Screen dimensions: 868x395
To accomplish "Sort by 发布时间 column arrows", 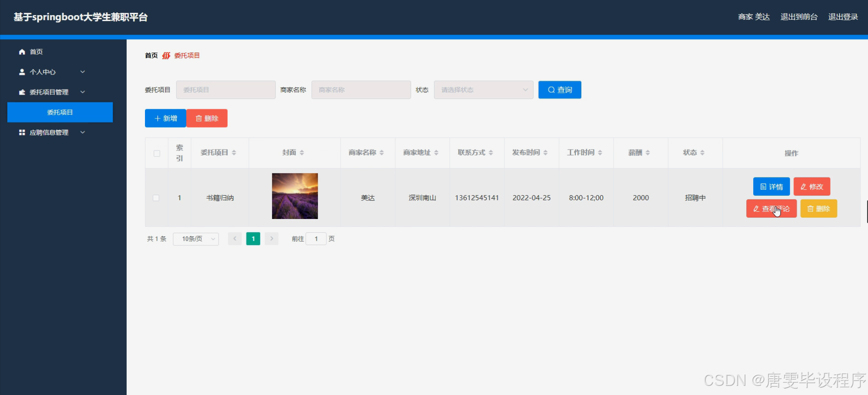I will point(545,153).
